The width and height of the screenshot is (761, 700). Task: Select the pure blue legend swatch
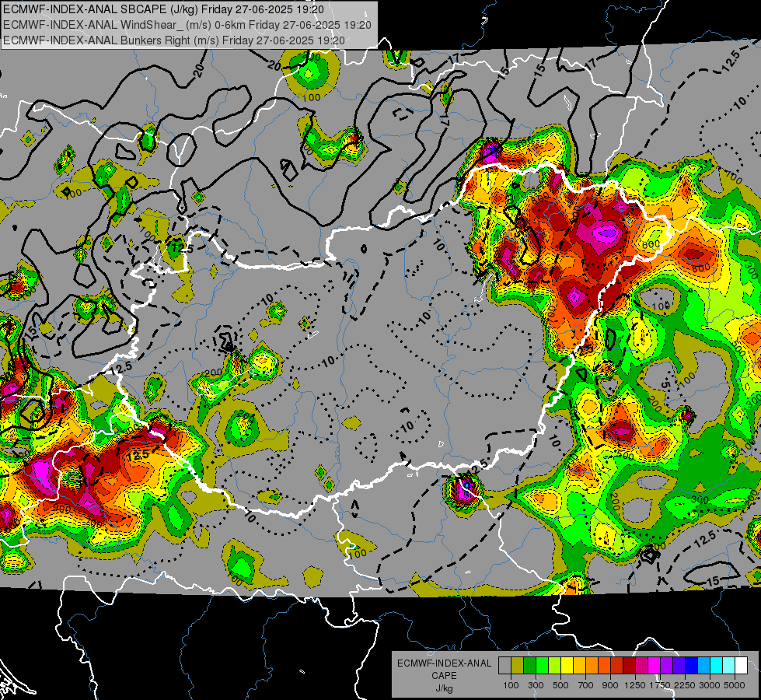click(692, 665)
